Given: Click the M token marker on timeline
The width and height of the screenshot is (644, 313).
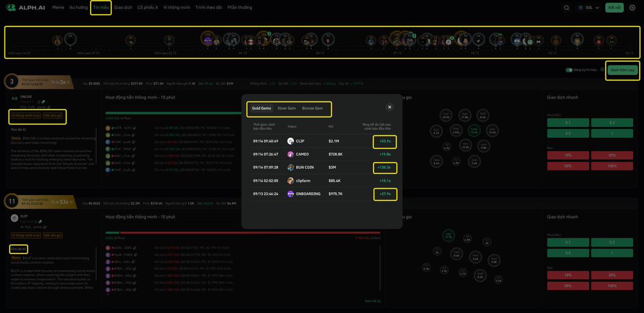Looking at the screenshot, I should pyautogui.click(x=539, y=41).
